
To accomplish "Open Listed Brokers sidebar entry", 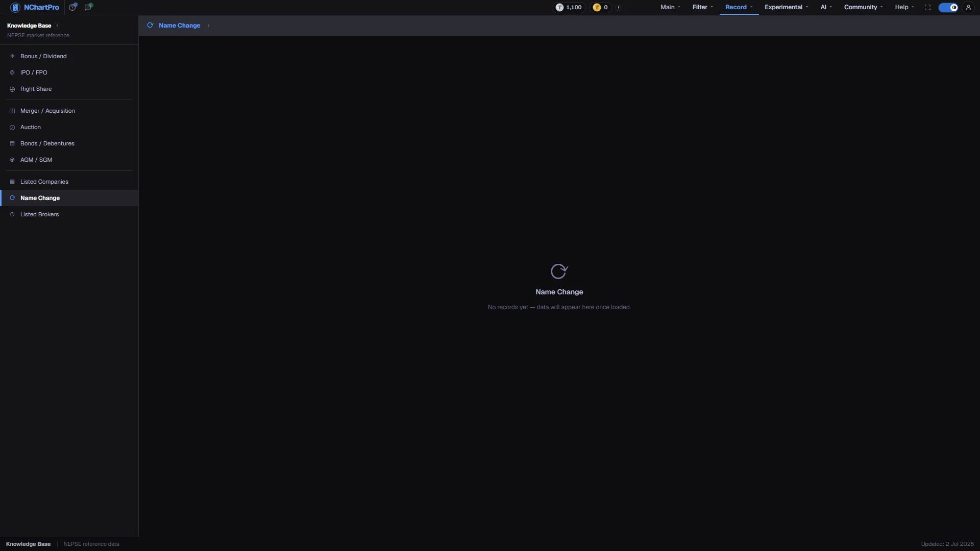I will 69,214.
